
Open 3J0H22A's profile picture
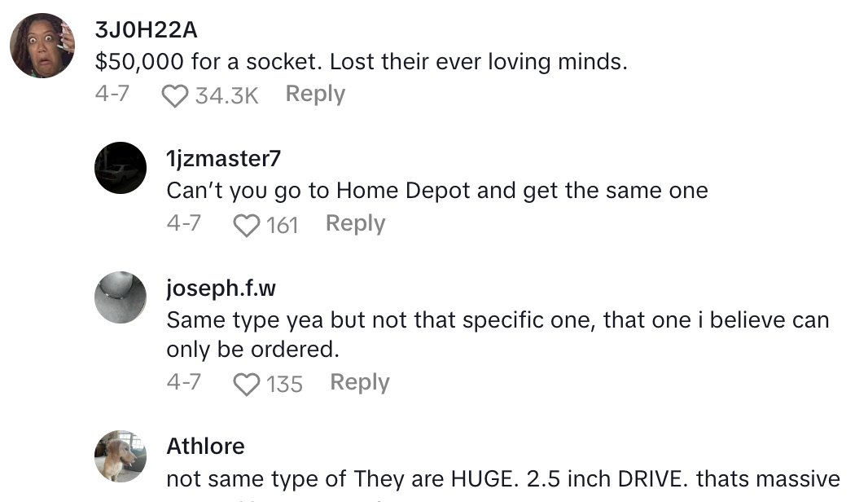pos(42,45)
